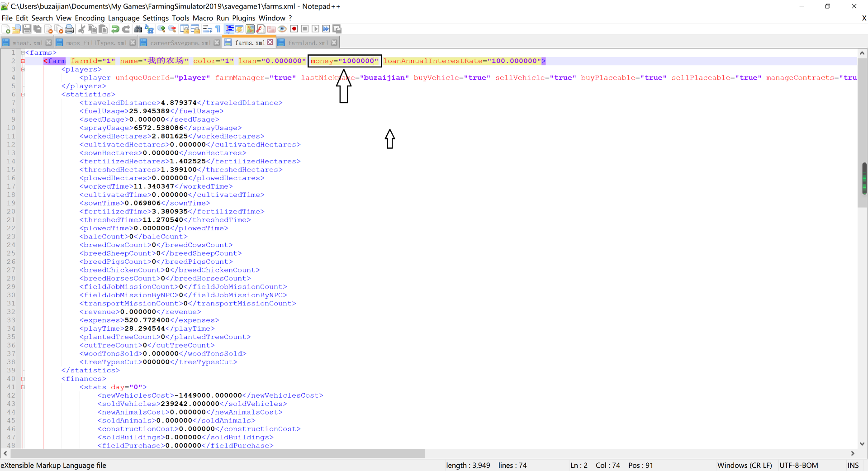Undo the last edit via the green arrow
Screen dimensions: 868x471
115,29
